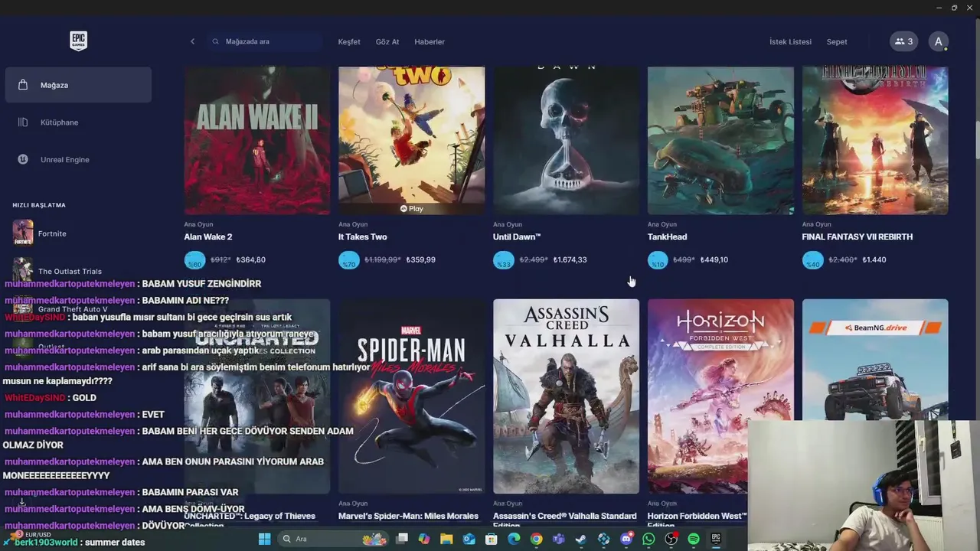Click the ₺364,80 price of Alan Wake 2
Viewport: 980px width, 551px height.
click(x=251, y=260)
